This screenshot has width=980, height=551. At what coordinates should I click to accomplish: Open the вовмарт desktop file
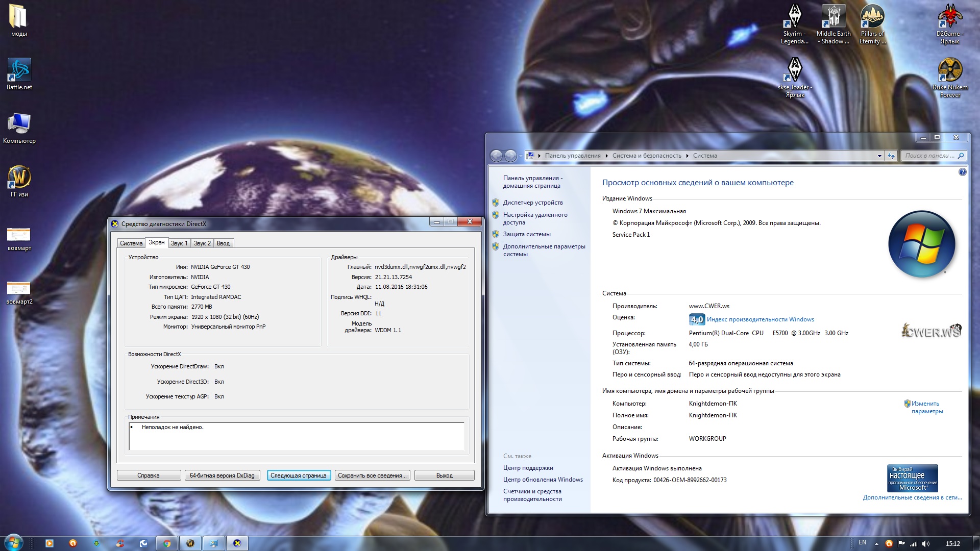pos(19,238)
